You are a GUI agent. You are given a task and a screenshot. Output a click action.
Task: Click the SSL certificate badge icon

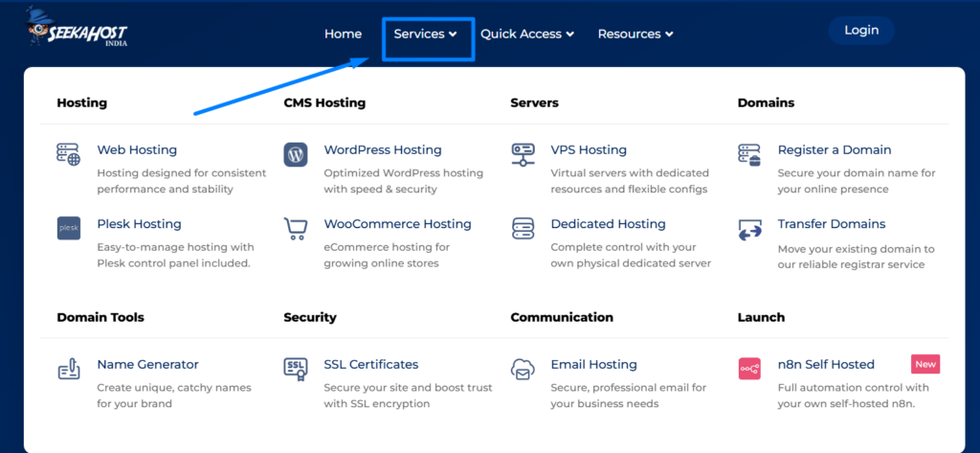(x=296, y=369)
